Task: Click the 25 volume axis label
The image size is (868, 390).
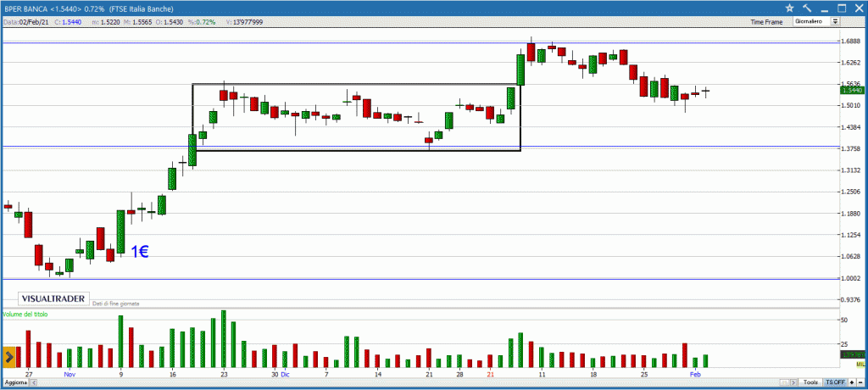Action: pos(844,343)
